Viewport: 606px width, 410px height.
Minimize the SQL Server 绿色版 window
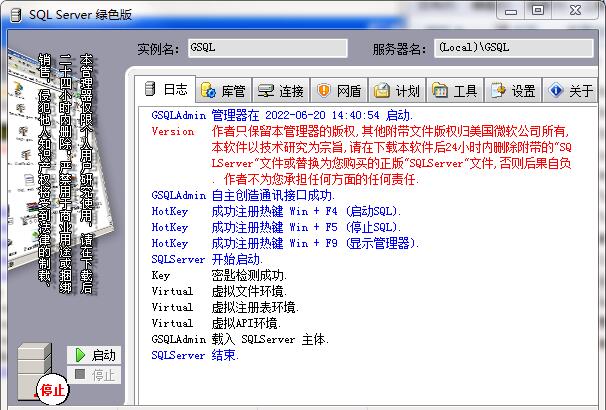pyautogui.click(x=511, y=11)
